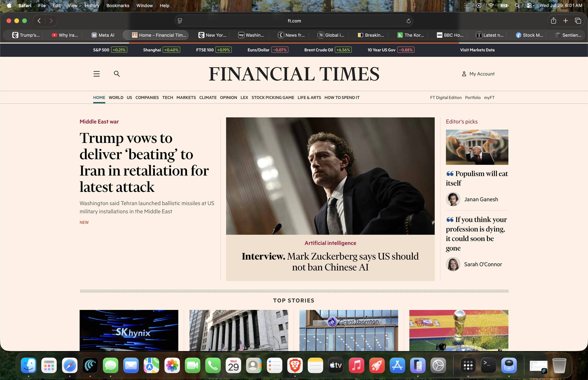Viewport: 588px width, 380px height.
Task: Open the SK hynix story thumbnail
Action: coord(129,330)
